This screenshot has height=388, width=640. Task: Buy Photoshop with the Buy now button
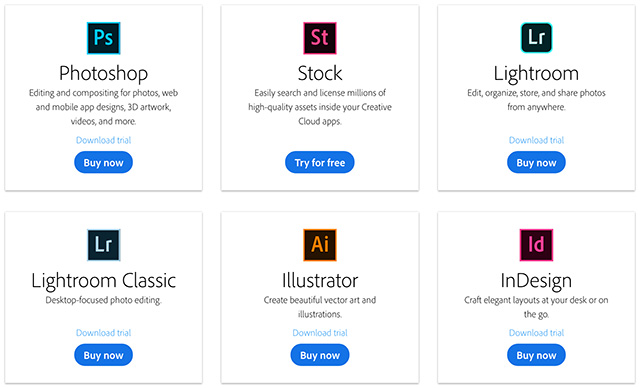pyautogui.click(x=103, y=162)
